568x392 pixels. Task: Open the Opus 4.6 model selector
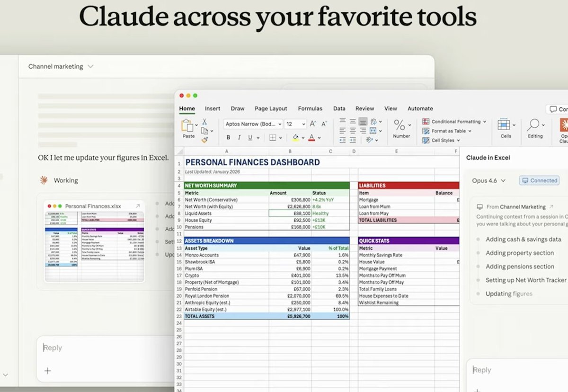pos(489,181)
